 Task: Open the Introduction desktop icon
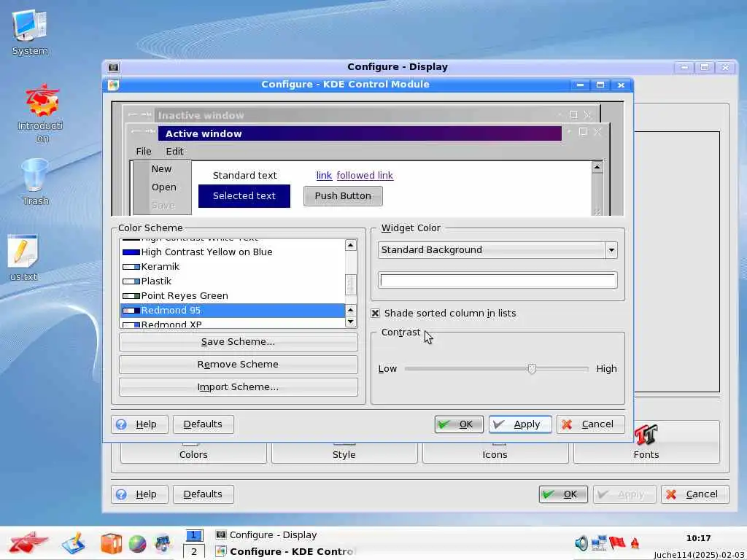pyautogui.click(x=42, y=113)
